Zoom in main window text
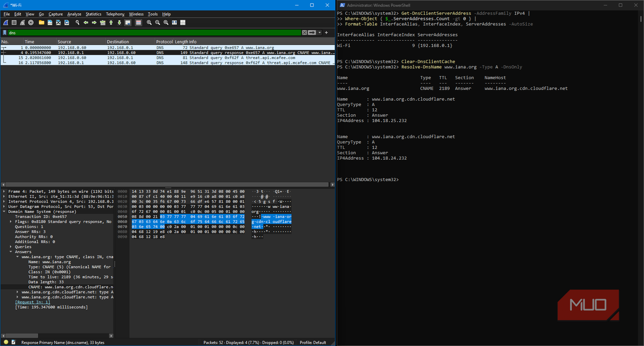The height and width of the screenshot is (346, 644). 149,23
